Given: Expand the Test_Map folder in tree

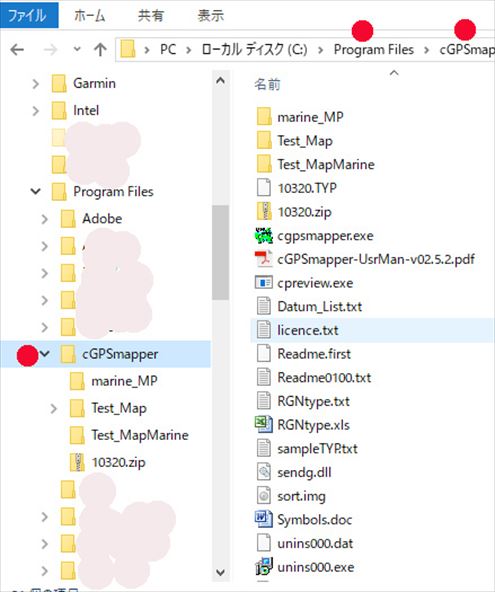Looking at the screenshot, I should tap(54, 408).
